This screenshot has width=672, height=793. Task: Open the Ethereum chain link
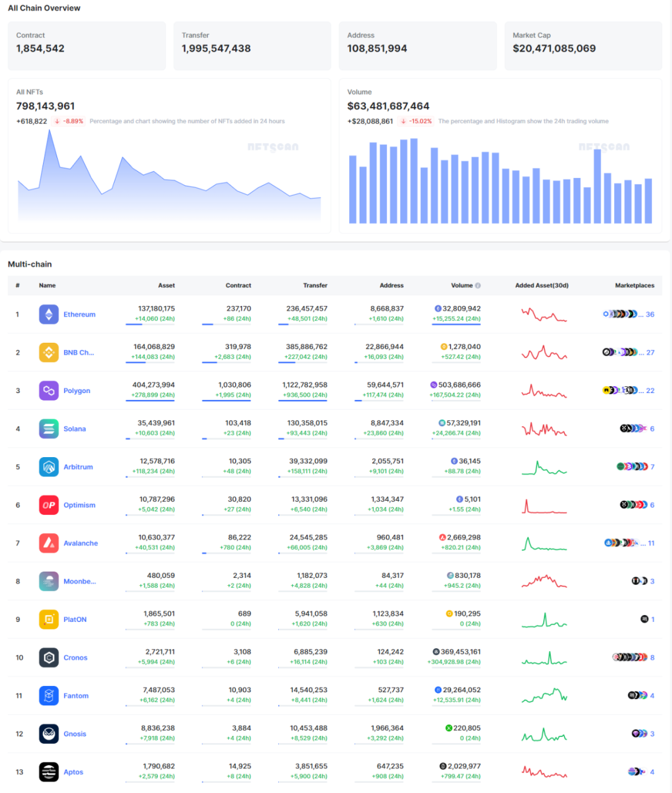tap(80, 315)
